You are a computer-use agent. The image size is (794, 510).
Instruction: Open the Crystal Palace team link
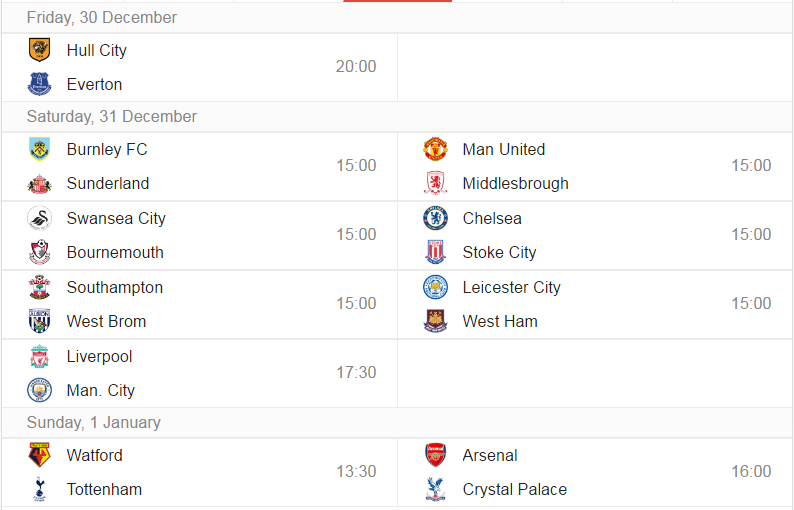[x=514, y=489]
